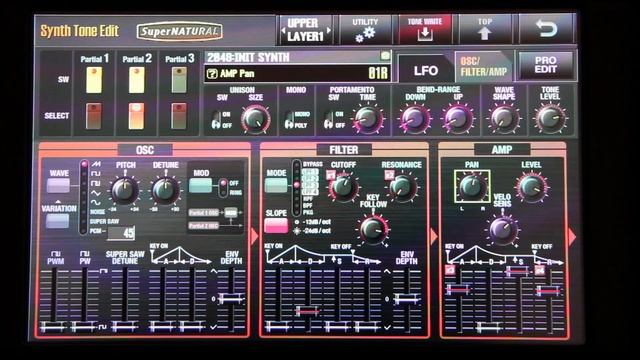This screenshot has height=360, width=640.
Task: Tap the arrow between FILTER and AMP panels
Action: [x=433, y=236]
